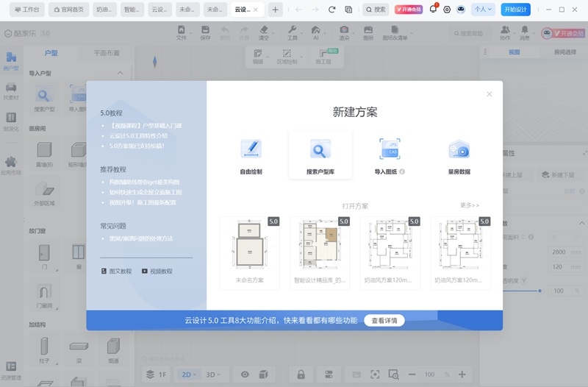Click the zoom in plus button
The image size is (588, 387).
462,374
